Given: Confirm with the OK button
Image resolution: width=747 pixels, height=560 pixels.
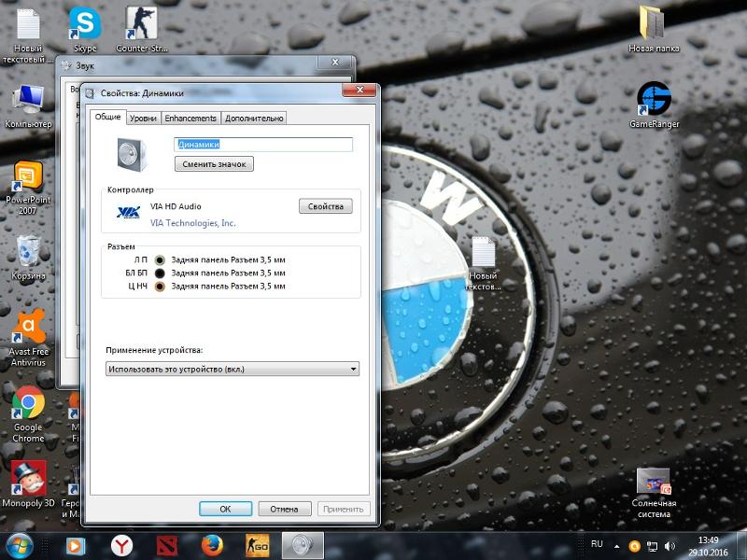Looking at the screenshot, I should click(225, 509).
